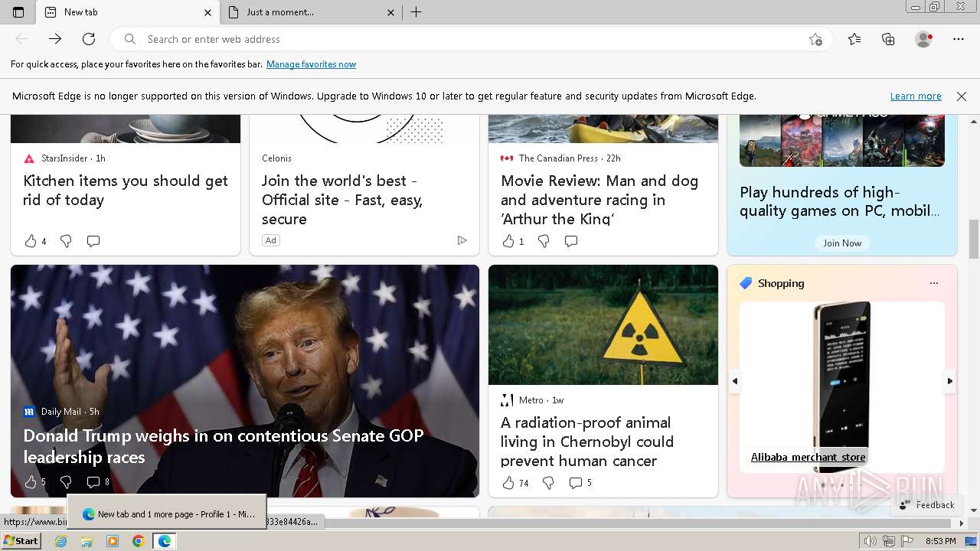Close the Just a moment tab
This screenshot has height=551, width=980.
pyautogui.click(x=390, y=12)
